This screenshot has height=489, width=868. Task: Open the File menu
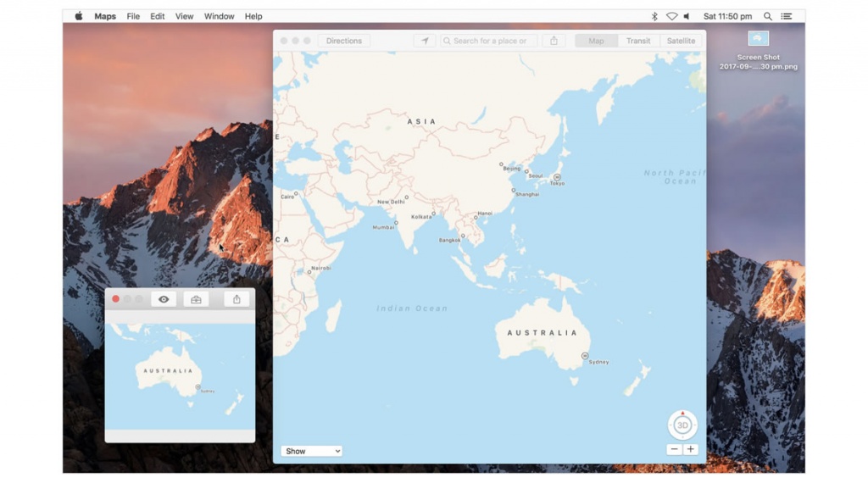[x=133, y=16]
